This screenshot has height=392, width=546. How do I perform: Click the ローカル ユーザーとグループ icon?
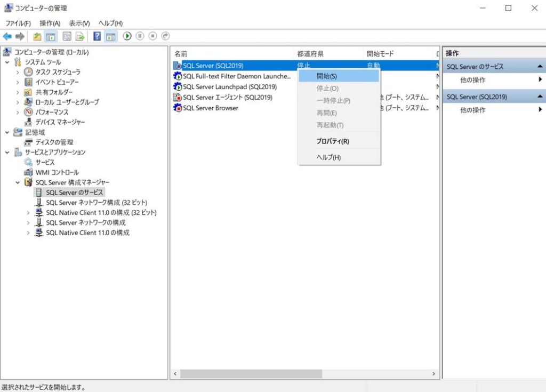pos(28,102)
